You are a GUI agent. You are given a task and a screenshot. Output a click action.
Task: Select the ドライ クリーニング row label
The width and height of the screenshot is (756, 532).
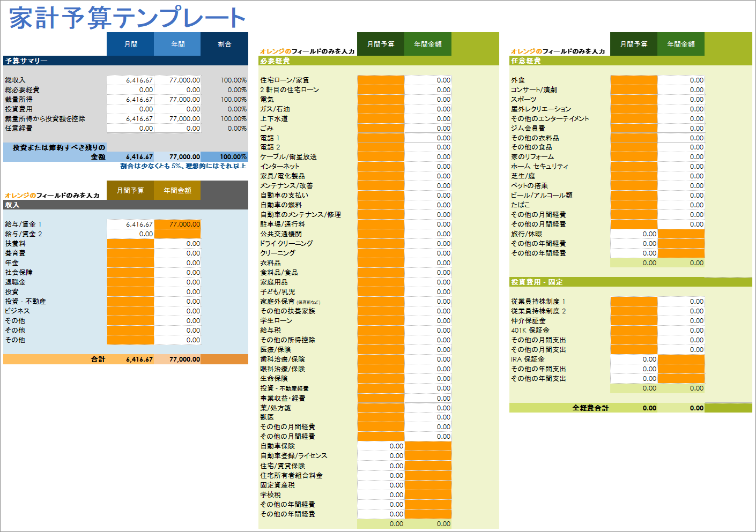pos(286,243)
